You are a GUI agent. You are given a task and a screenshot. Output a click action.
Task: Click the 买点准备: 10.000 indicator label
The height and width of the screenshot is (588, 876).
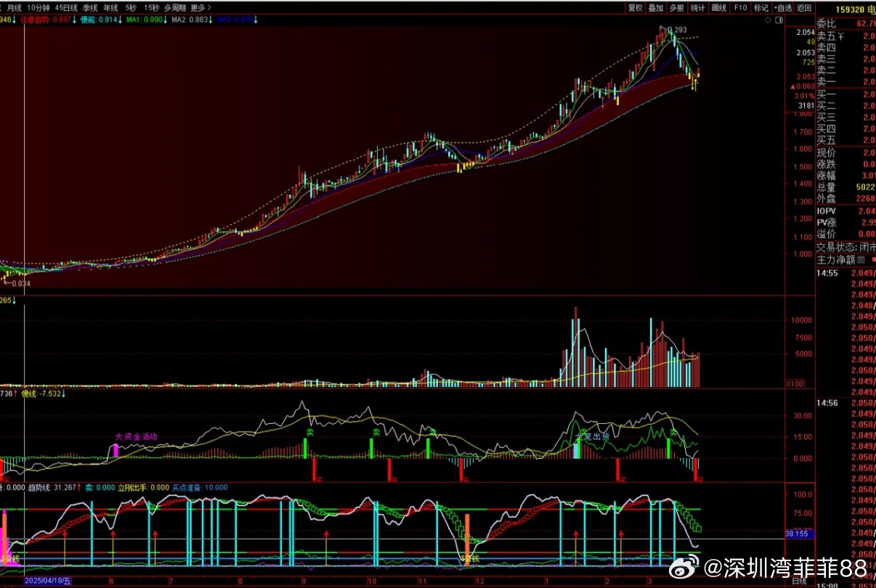click(199, 488)
